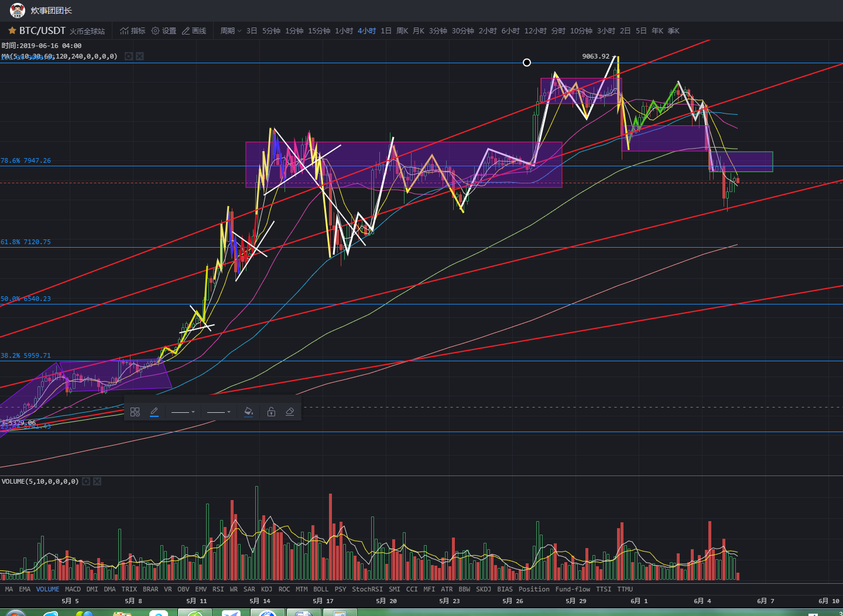Select the CCI indicator tab
Viewport: 843px width, 616px height.
[412, 589]
